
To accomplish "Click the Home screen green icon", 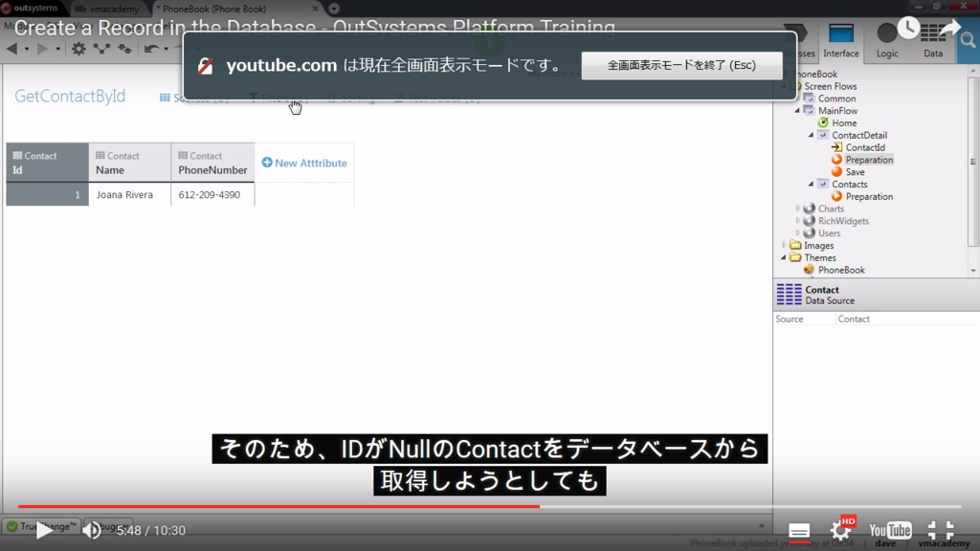I will pos(823,123).
